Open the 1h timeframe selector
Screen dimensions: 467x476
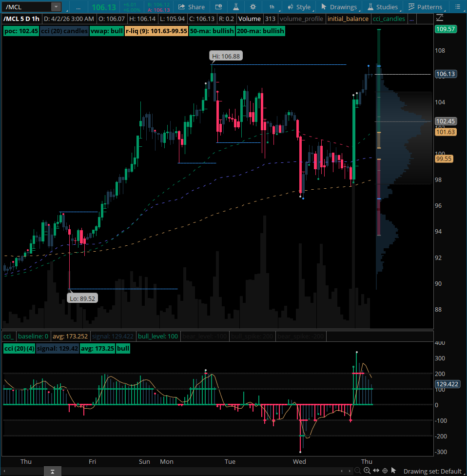[x=272, y=7]
